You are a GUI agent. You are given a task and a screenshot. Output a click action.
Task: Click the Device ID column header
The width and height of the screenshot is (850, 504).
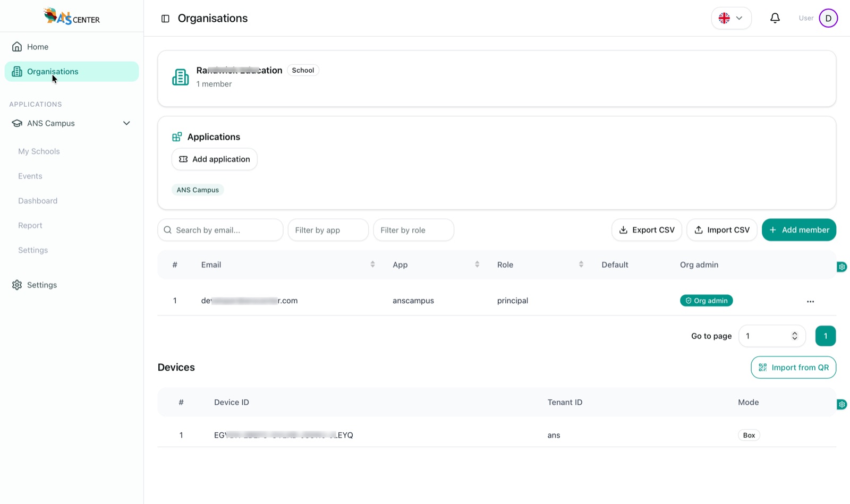point(232,403)
